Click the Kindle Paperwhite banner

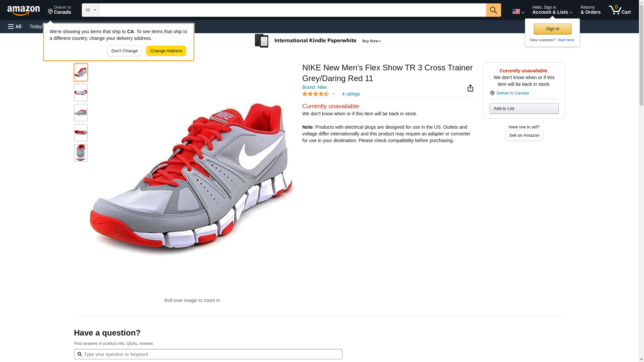point(318,41)
